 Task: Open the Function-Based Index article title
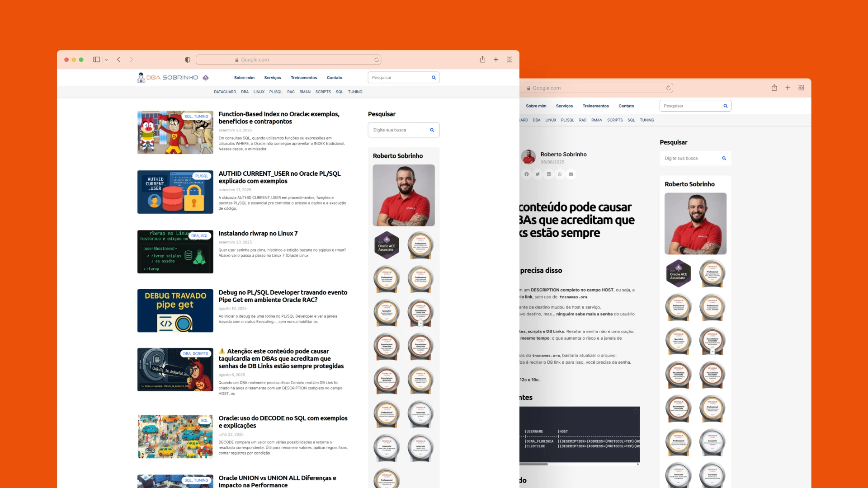click(279, 117)
